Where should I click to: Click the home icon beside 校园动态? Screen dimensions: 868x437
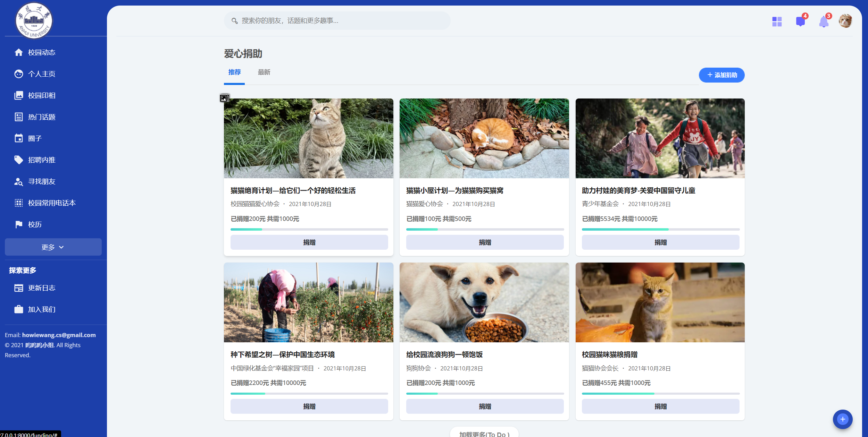pyautogui.click(x=19, y=52)
